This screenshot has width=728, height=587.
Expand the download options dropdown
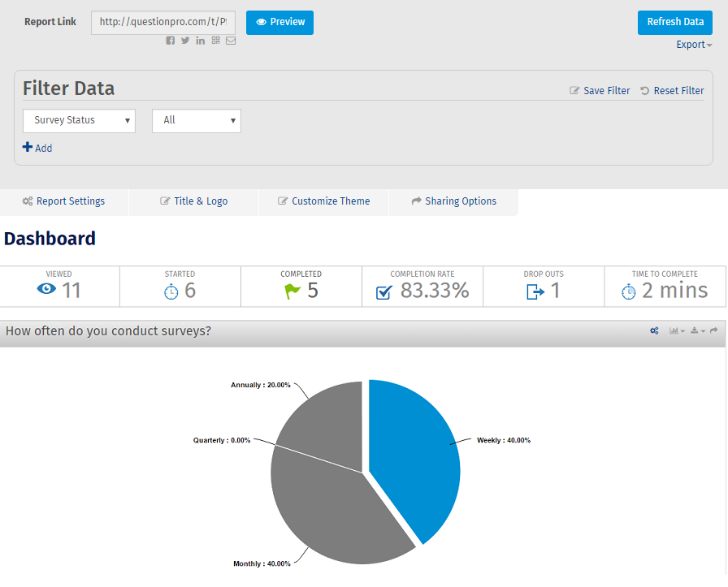tap(697, 331)
